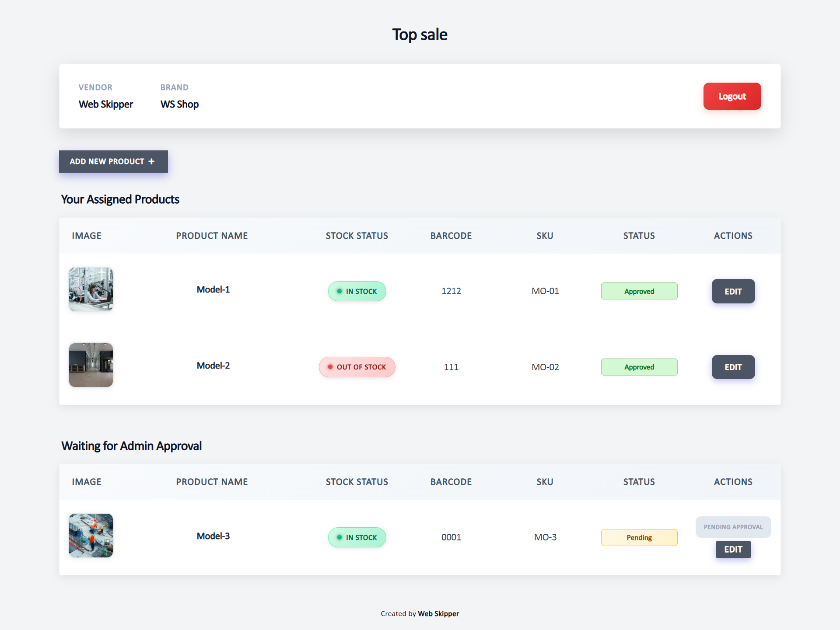Click the plus icon on Add New Product
840x630 pixels.
tap(151, 161)
